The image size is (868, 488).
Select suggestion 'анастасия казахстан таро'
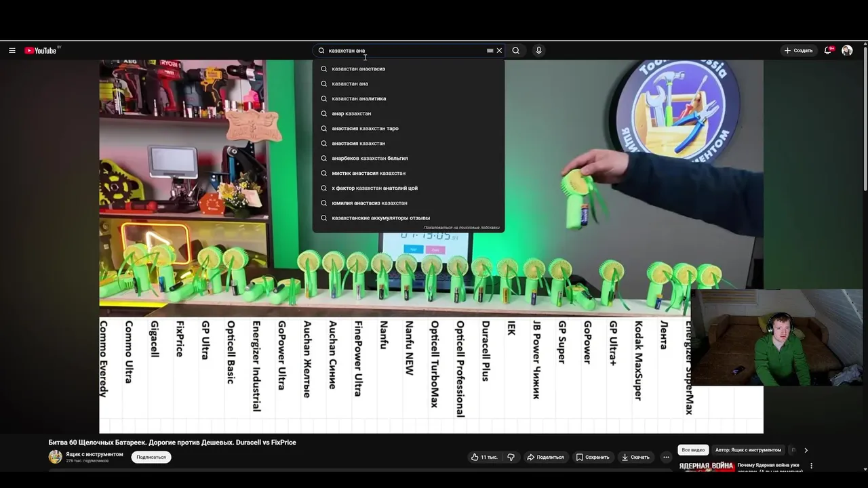coord(408,128)
